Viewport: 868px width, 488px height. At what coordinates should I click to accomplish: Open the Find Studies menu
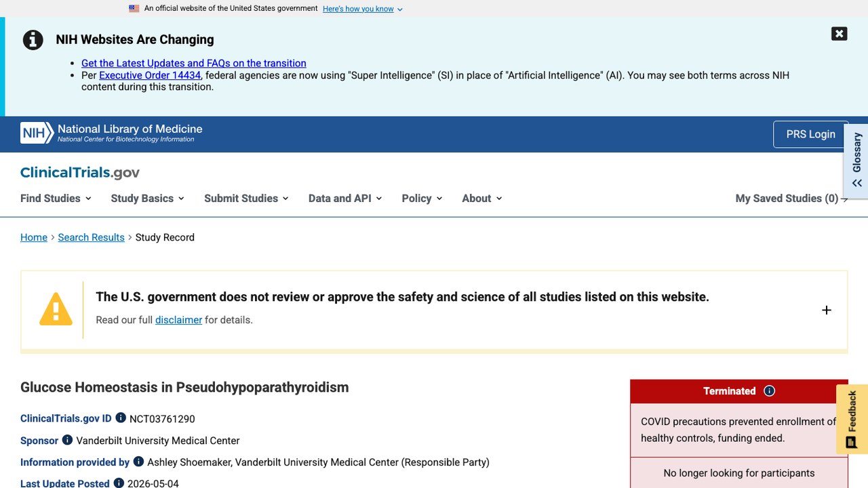coord(56,199)
